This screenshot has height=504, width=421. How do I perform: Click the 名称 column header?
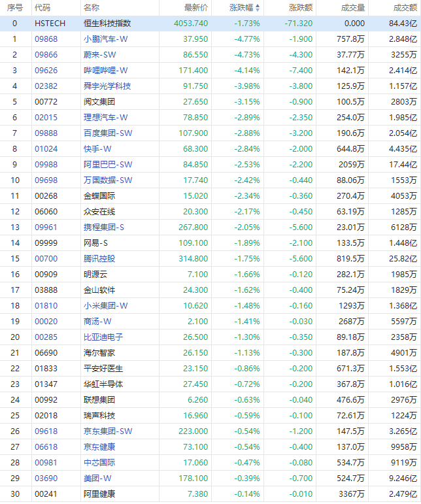pyautogui.click(x=92, y=8)
